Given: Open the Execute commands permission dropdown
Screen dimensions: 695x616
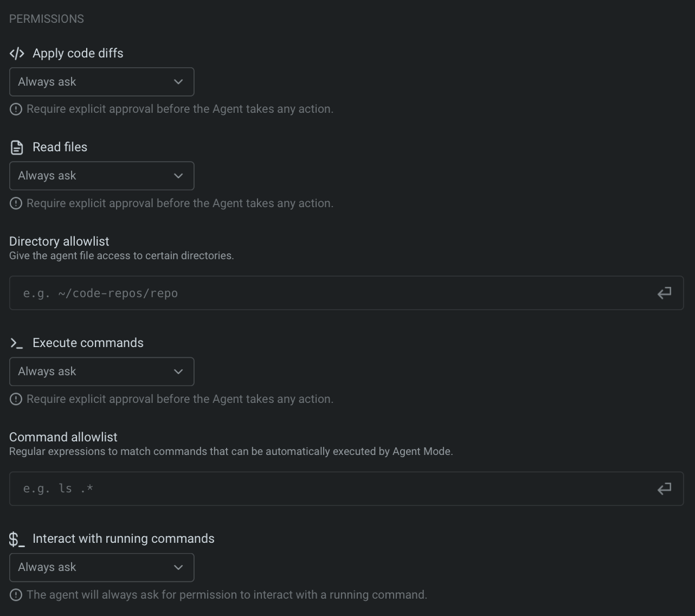Looking at the screenshot, I should click(x=101, y=371).
